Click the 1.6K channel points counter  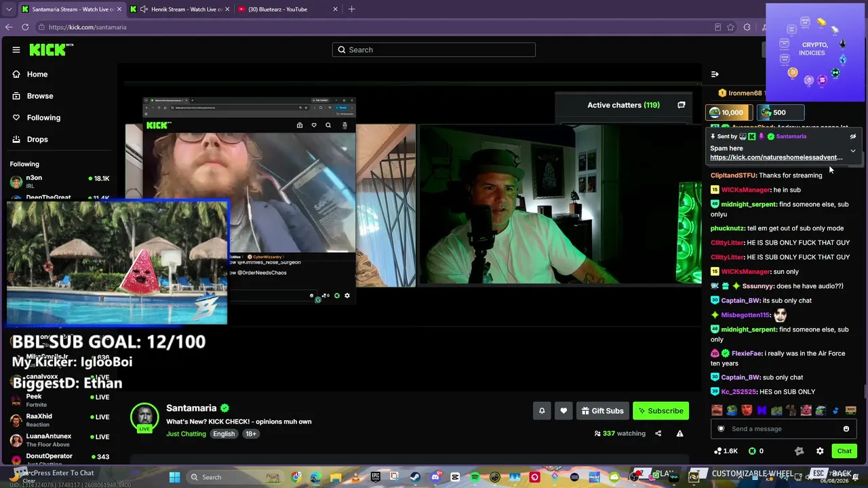pyautogui.click(x=726, y=451)
